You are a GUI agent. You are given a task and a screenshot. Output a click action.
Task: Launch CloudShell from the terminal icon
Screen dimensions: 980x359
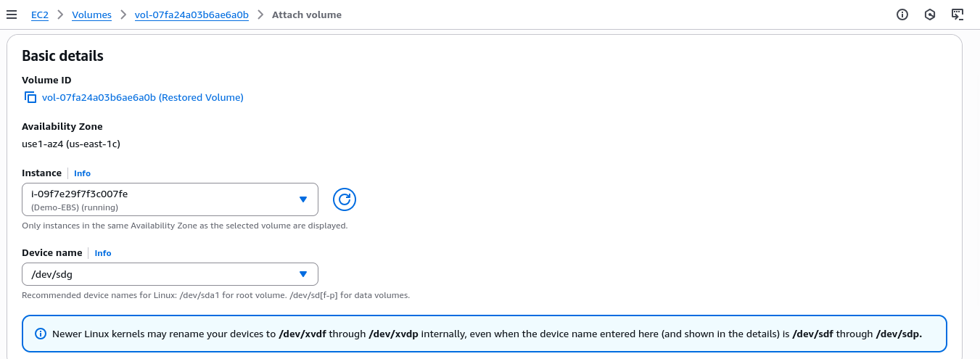pos(958,15)
